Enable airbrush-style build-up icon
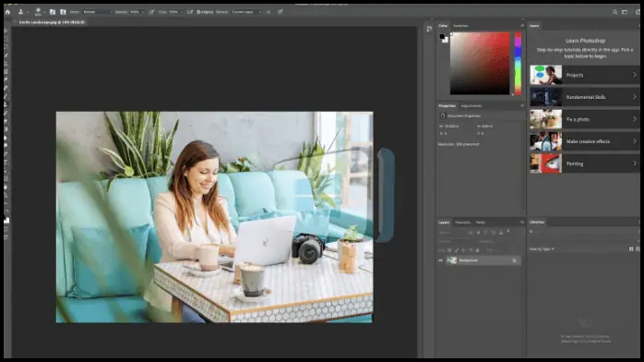Image resolution: width=644 pixels, height=362 pixels. pos(190,12)
